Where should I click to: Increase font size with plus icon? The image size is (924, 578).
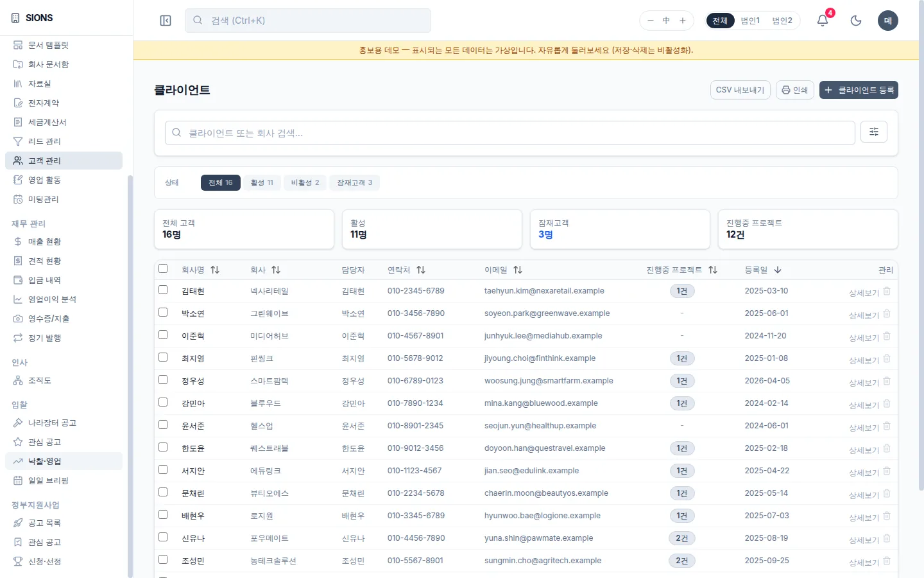click(683, 21)
